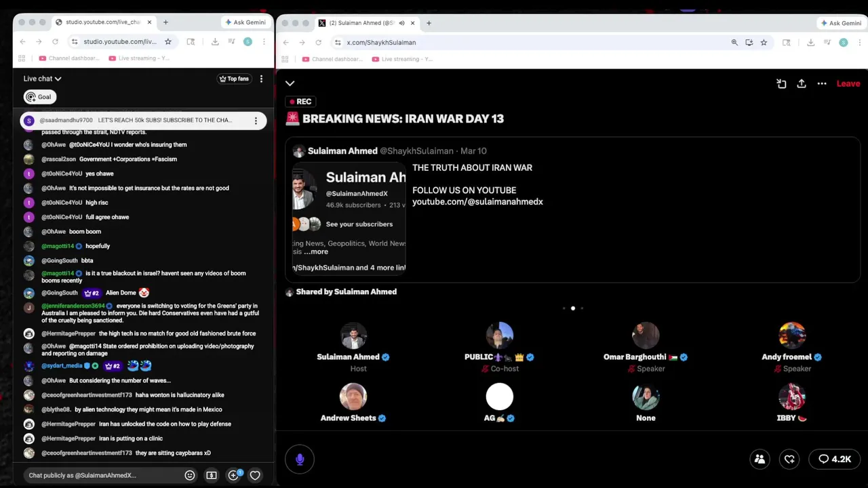Open Chrome menu in the X window
The width and height of the screenshot is (868, 488).
(x=859, y=42)
